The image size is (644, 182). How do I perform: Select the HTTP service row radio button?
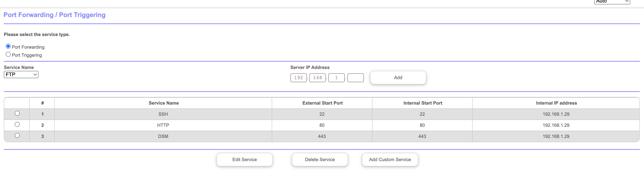coord(17,124)
